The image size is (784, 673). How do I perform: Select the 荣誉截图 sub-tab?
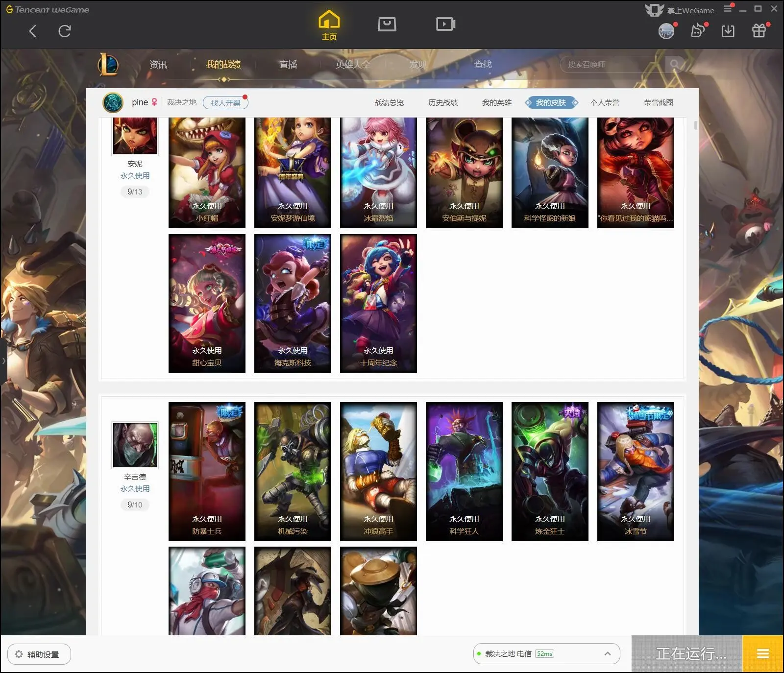point(659,102)
